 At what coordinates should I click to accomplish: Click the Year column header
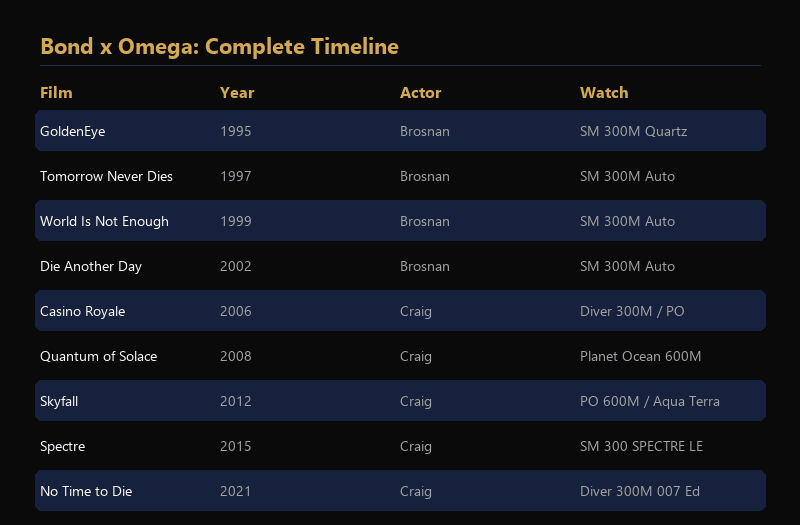coord(237,93)
